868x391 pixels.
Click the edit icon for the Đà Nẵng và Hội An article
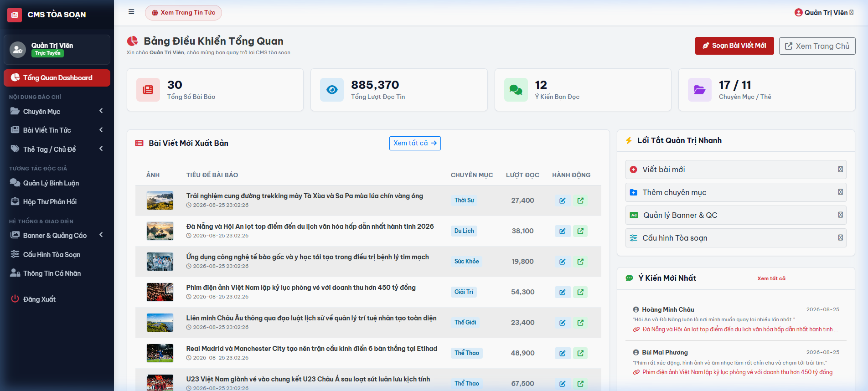click(x=563, y=231)
